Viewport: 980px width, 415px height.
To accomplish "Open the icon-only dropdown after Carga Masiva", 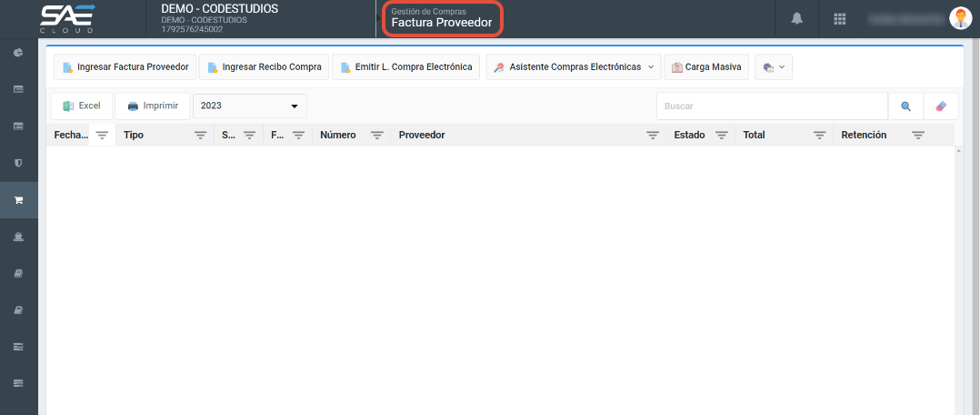I will 774,67.
